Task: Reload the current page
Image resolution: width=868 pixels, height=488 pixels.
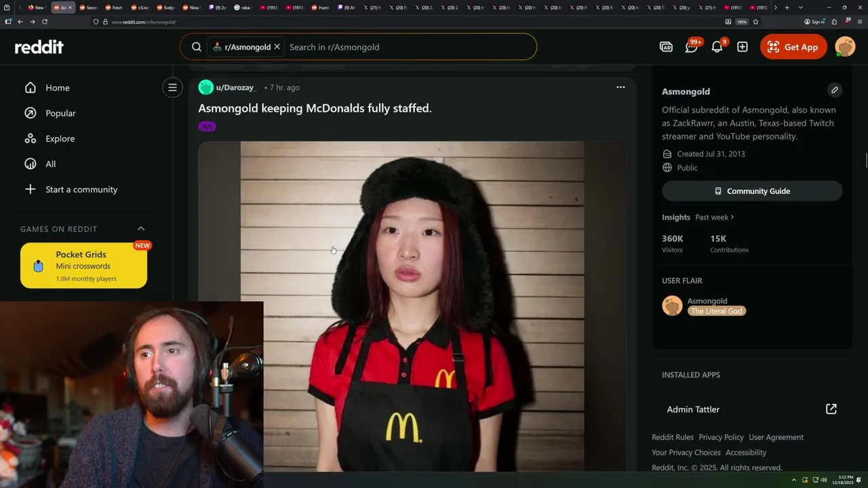Action: coord(45,22)
